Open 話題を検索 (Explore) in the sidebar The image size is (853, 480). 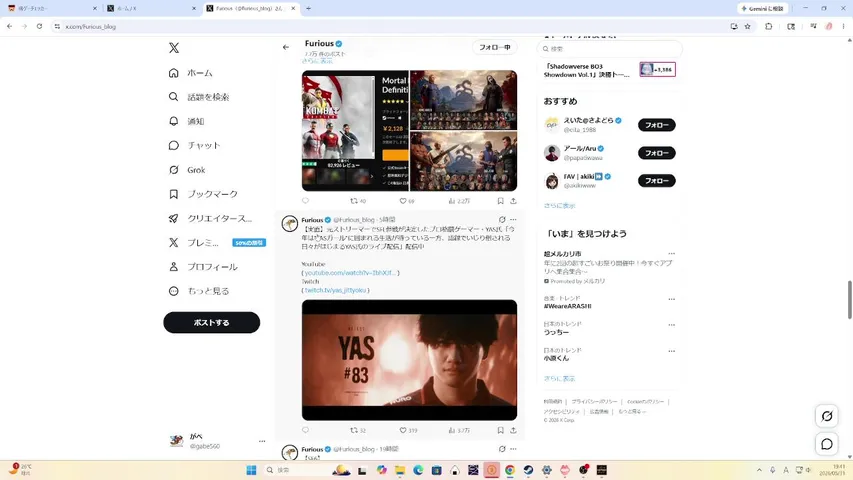click(x=199, y=97)
